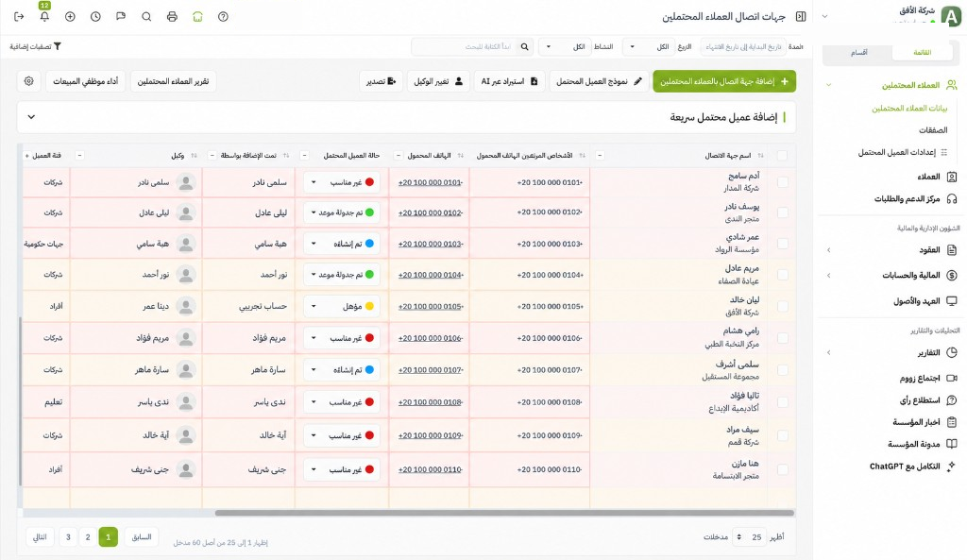Click تغيير الوكيل button
Image resolution: width=967 pixels, height=560 pixels.
click(438, 81)
